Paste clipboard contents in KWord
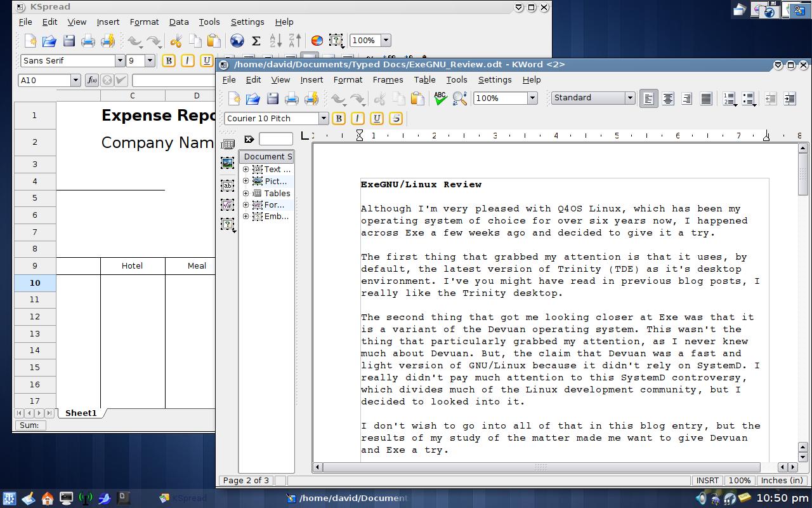The height and width of the screenshot is (508, 812). (417, 98)
